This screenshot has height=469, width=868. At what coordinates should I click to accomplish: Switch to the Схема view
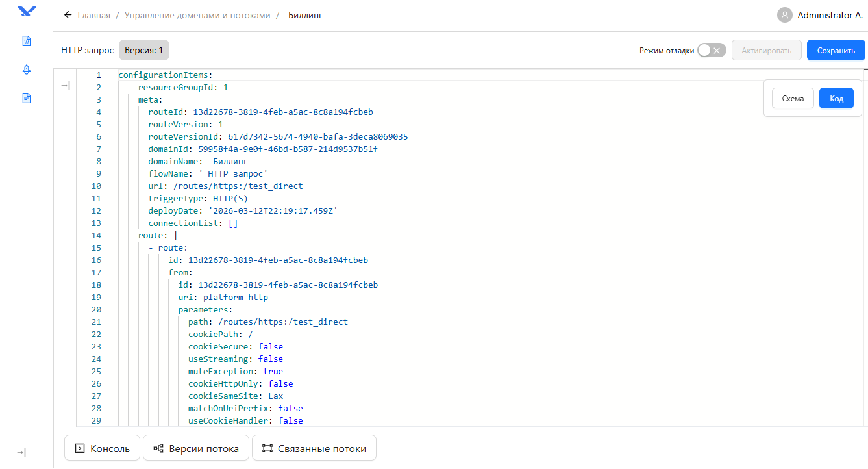(x=793, y=99)
